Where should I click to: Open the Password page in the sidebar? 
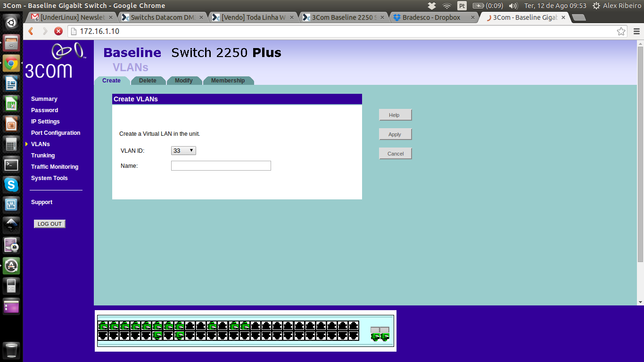[45, 110]
